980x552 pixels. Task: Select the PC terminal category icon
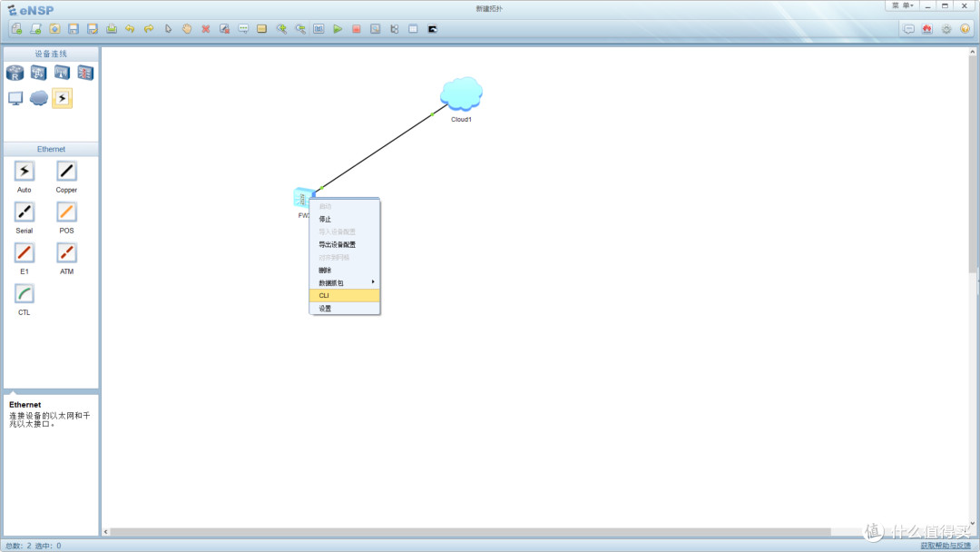pos(15,98)
